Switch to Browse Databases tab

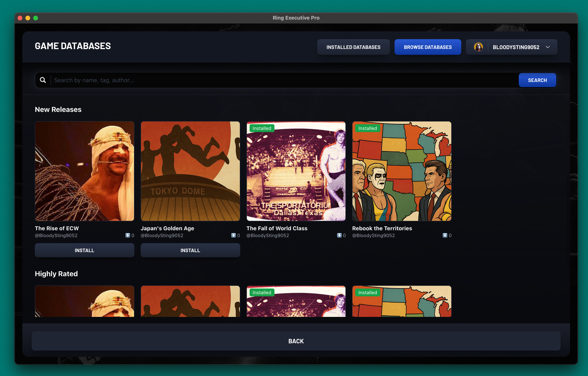[428, 47]
